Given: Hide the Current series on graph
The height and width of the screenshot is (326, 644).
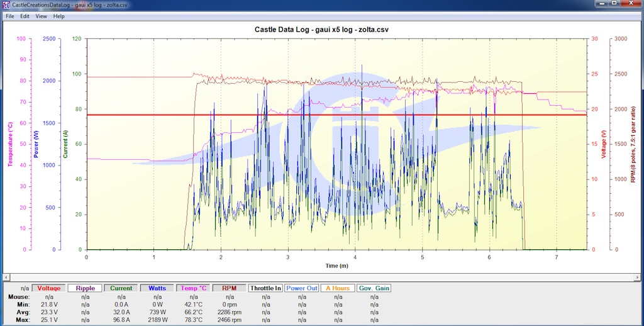Looking at the screenshot, I should click(x=121, y=288).
